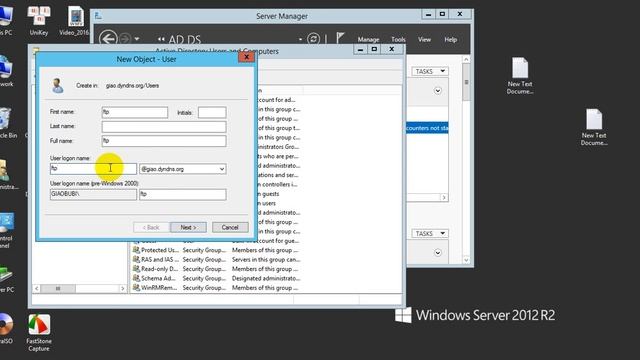Click the right scroll arrow in Server Manager panel
This screenshot has height=360, width=640.
point(444,198)
